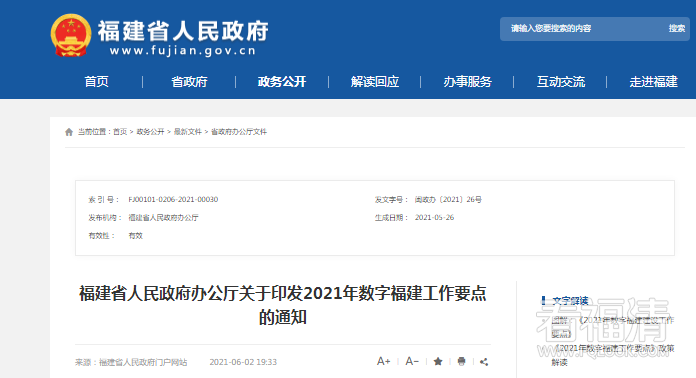
Task: Open the 首页 navigation item
Action: [x=96, y=82]
